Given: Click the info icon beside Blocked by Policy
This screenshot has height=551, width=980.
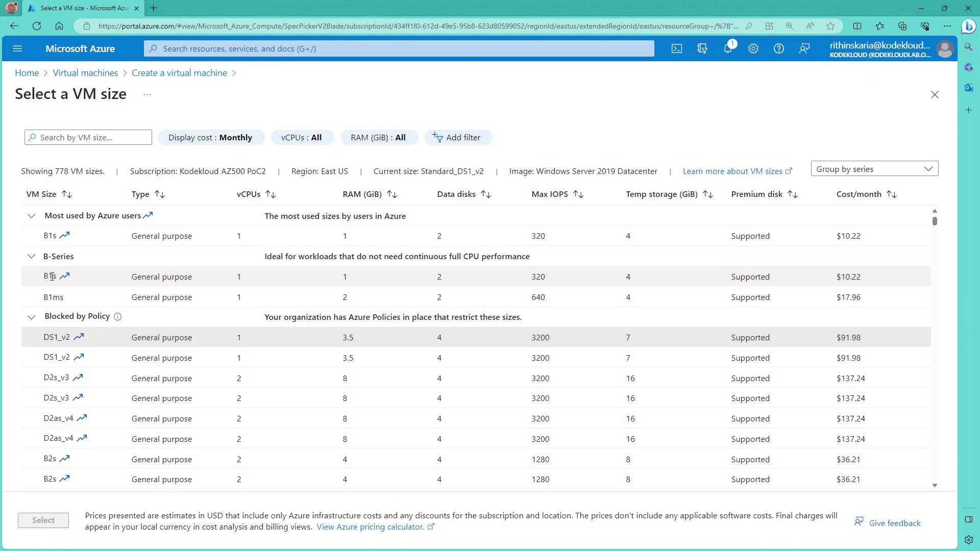Looking at the screenshot, I should (x=117, y=317).
